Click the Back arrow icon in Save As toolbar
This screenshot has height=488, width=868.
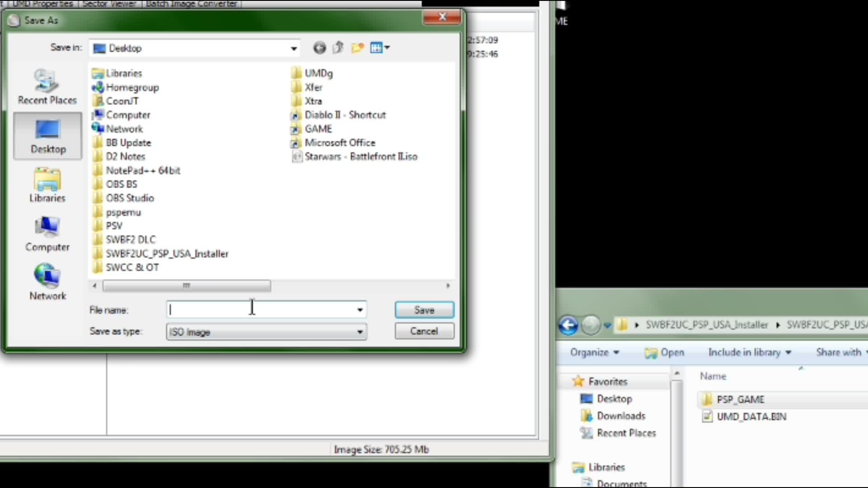click(x=319, y=48)
